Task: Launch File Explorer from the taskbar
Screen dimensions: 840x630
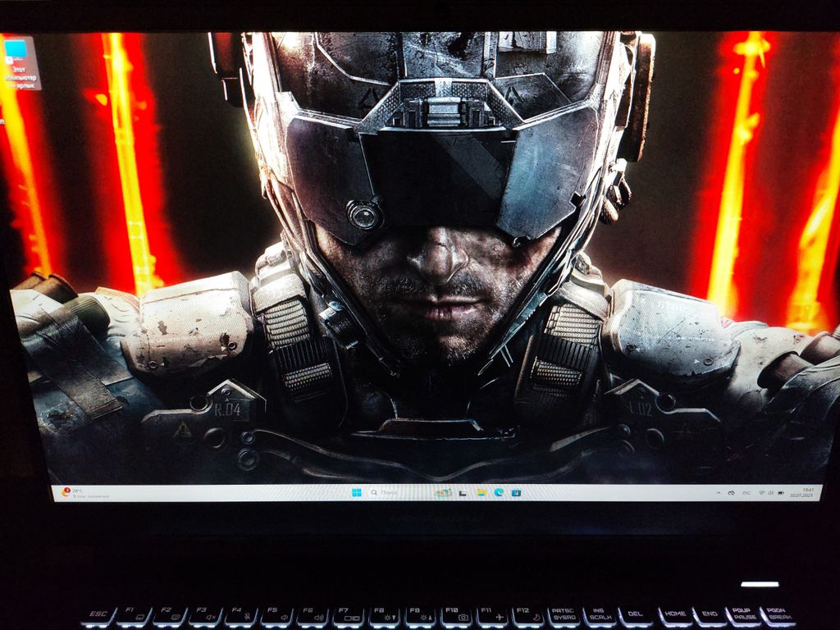Action: pyautogui.click(x=481, y=493)
